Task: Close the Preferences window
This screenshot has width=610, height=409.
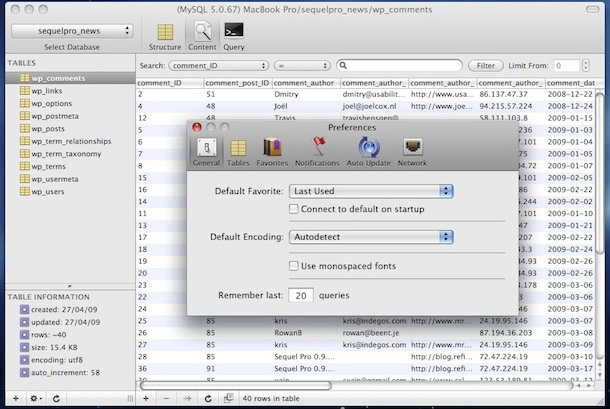Action: (x=197, y=127)
